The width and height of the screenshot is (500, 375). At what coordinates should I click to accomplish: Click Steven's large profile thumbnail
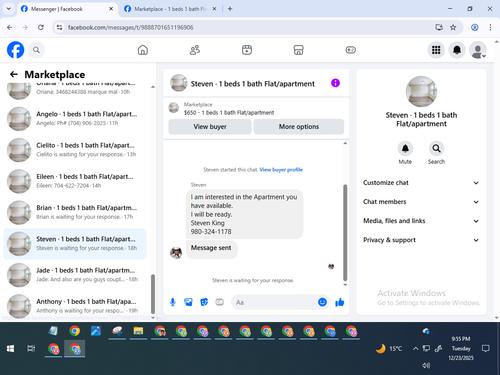click(x=421, y=92)
